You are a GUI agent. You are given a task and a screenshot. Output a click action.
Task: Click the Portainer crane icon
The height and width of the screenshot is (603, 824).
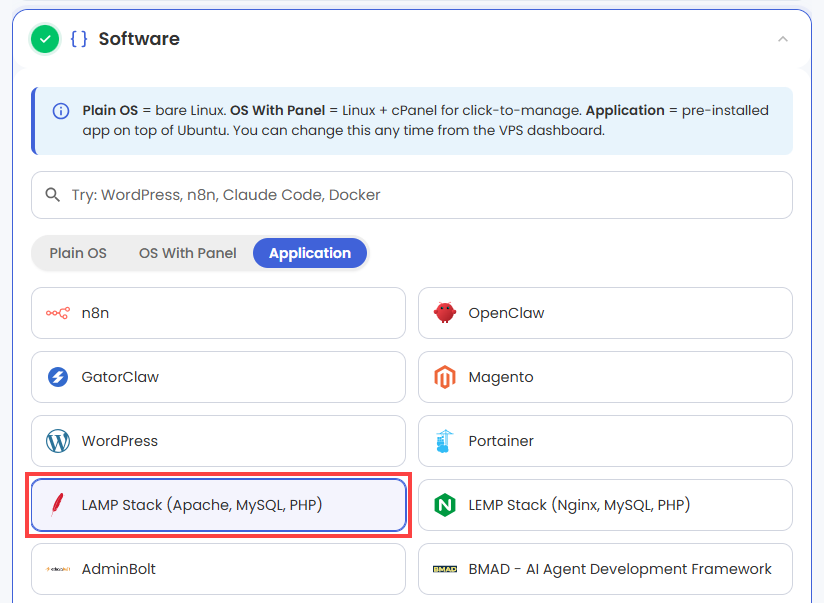point(445,441)
